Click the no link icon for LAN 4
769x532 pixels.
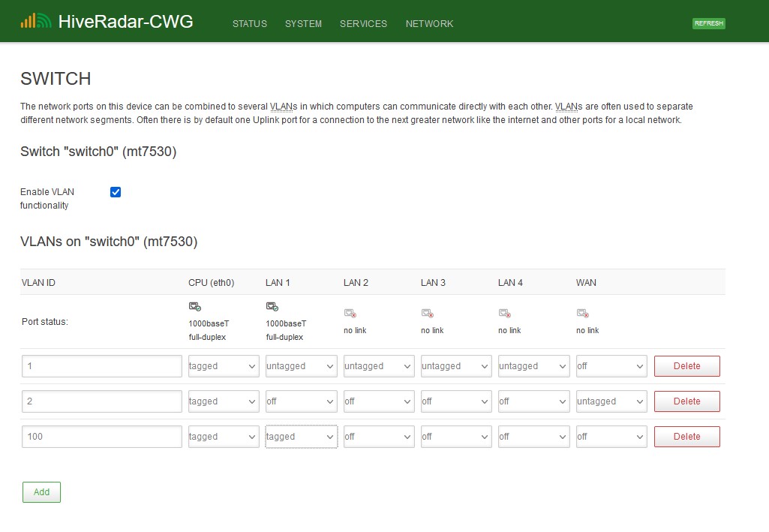click(x=503, y=314)
